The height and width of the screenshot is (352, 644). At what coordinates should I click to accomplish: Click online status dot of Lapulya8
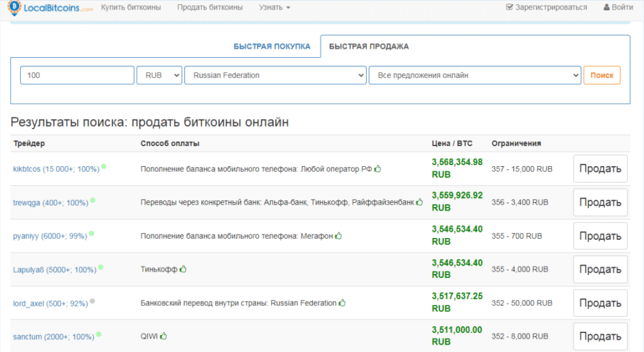click(x=101, y=267)
